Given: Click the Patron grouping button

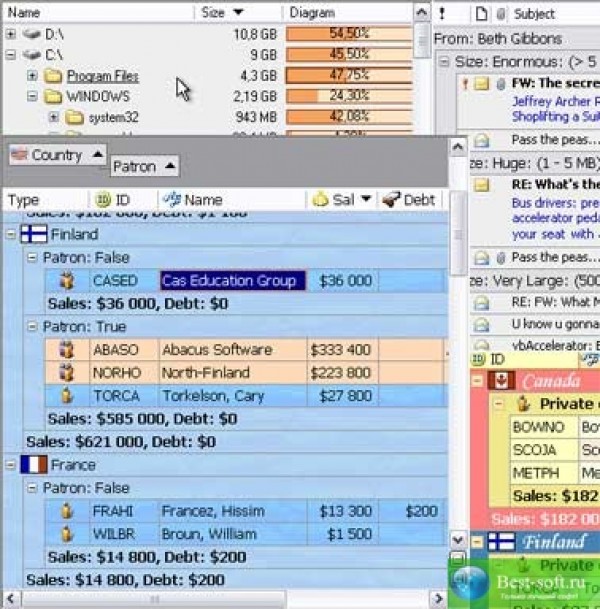Looking at the screenshot, I should coord(144,166).
